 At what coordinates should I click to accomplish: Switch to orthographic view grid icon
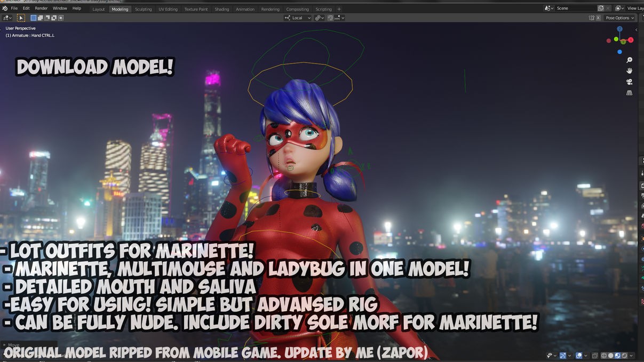point(629,93)
